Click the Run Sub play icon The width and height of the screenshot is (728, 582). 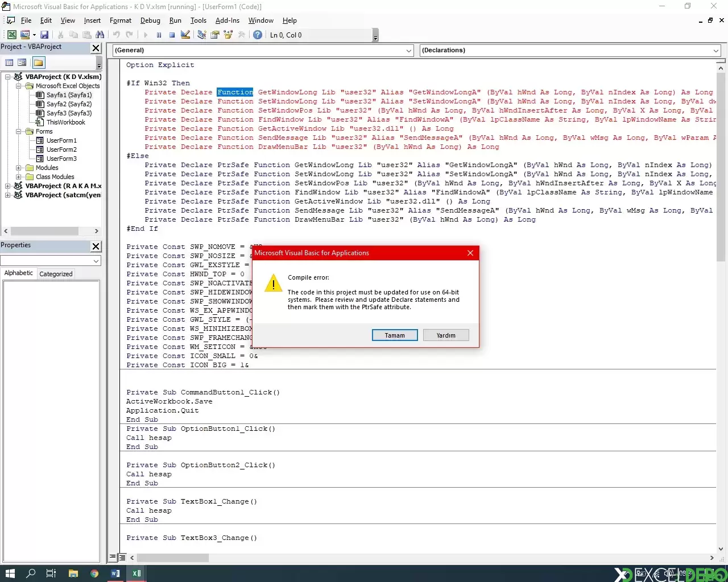click(146, 35)
